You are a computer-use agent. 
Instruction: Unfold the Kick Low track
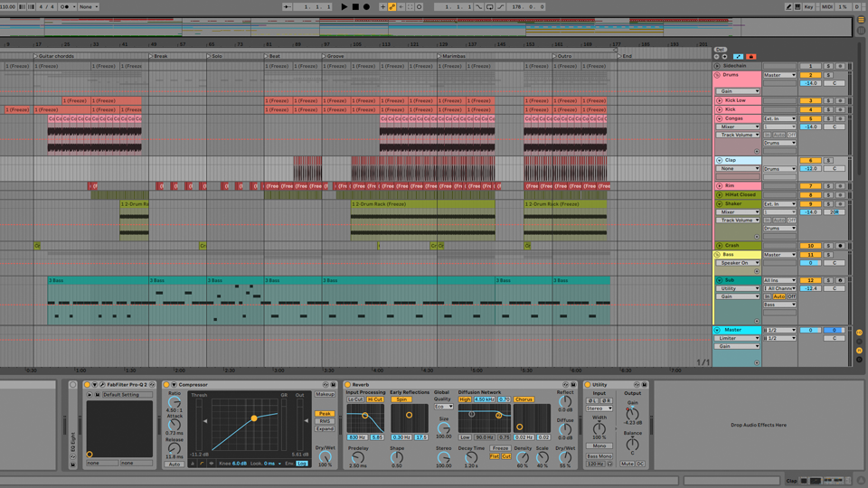[719, 100]
